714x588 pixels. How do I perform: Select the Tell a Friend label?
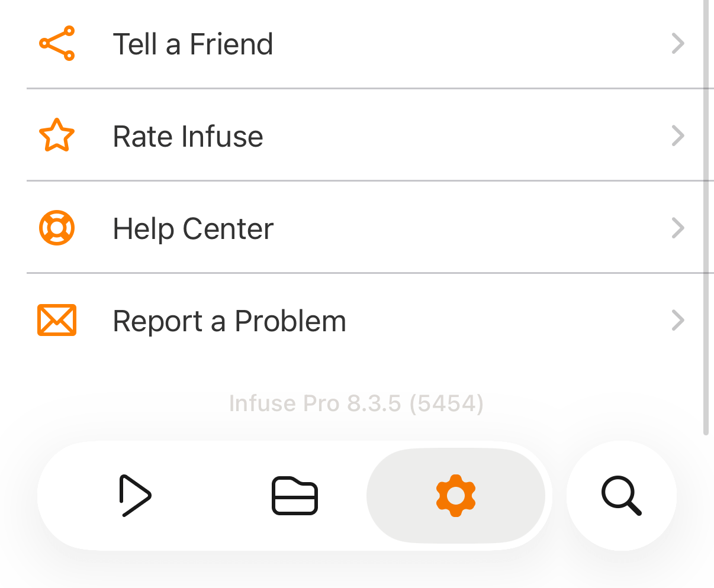click(x=193, y=44)
